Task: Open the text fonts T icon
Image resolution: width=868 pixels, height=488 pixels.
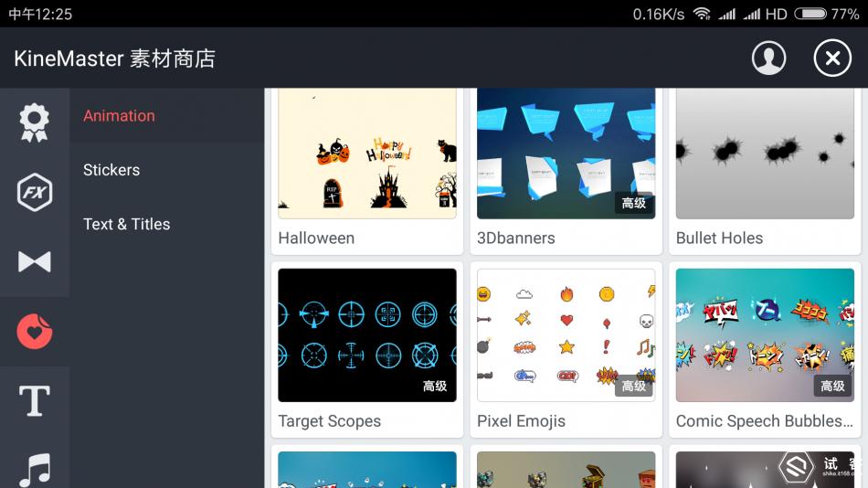Action: pyautogui.click(x=35, y=401)
